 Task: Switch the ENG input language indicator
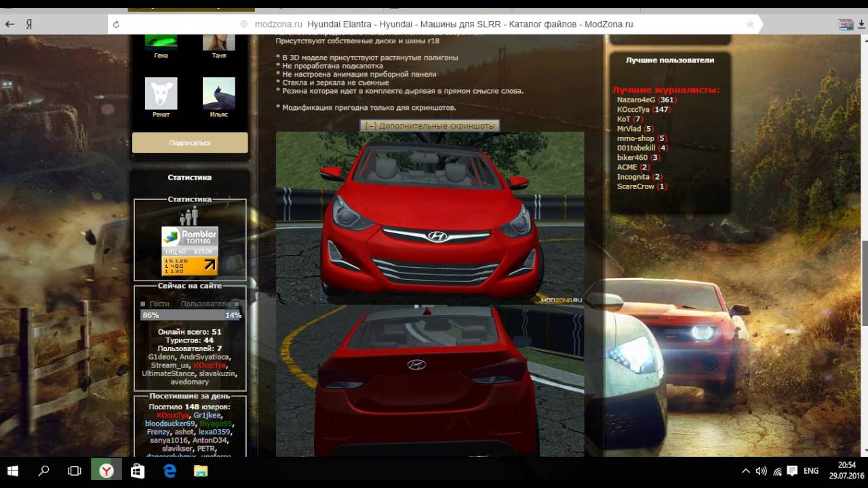[811, 470]
